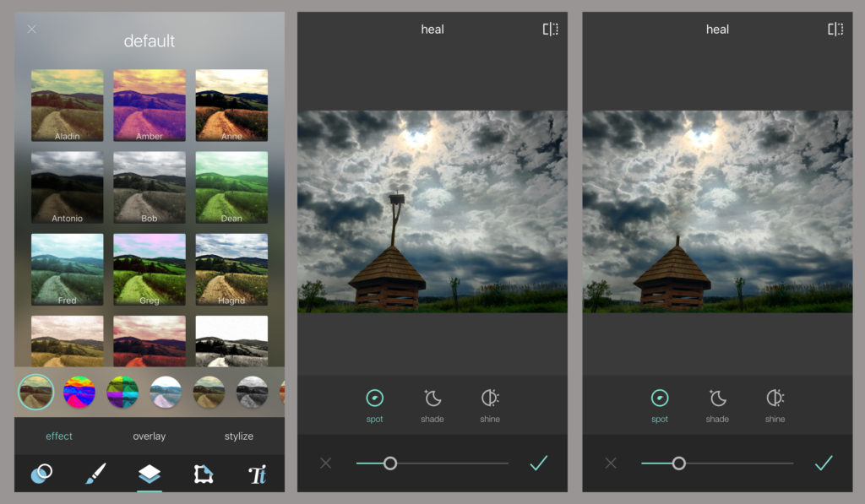
Task: Apply the Dean filter thumbnail
Action: tap(231, 187)
